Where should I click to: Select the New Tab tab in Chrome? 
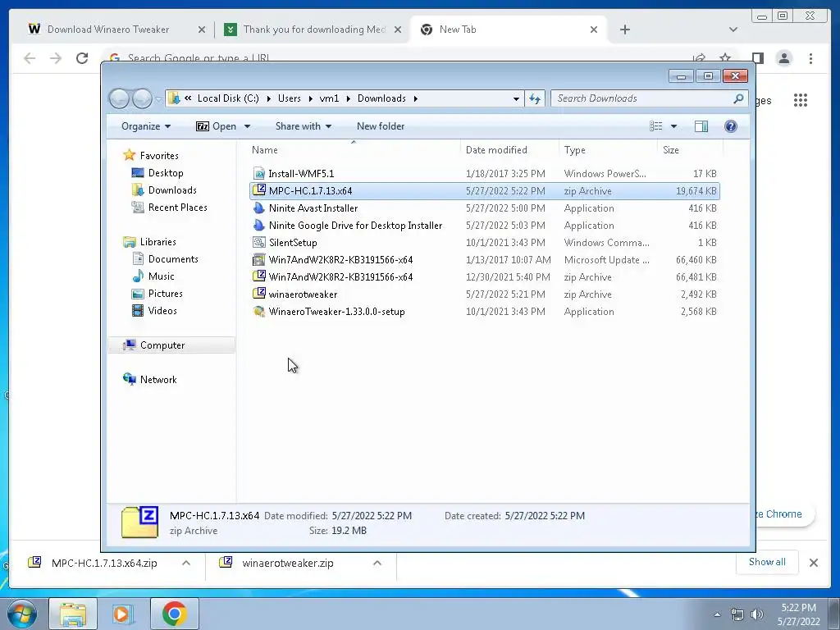509,30
